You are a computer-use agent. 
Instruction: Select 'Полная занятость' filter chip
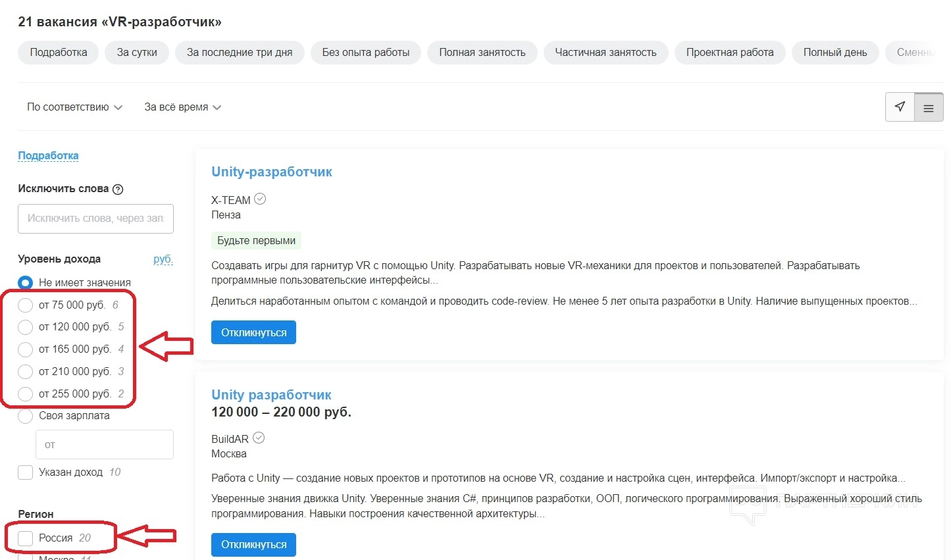tap(482, 53)
